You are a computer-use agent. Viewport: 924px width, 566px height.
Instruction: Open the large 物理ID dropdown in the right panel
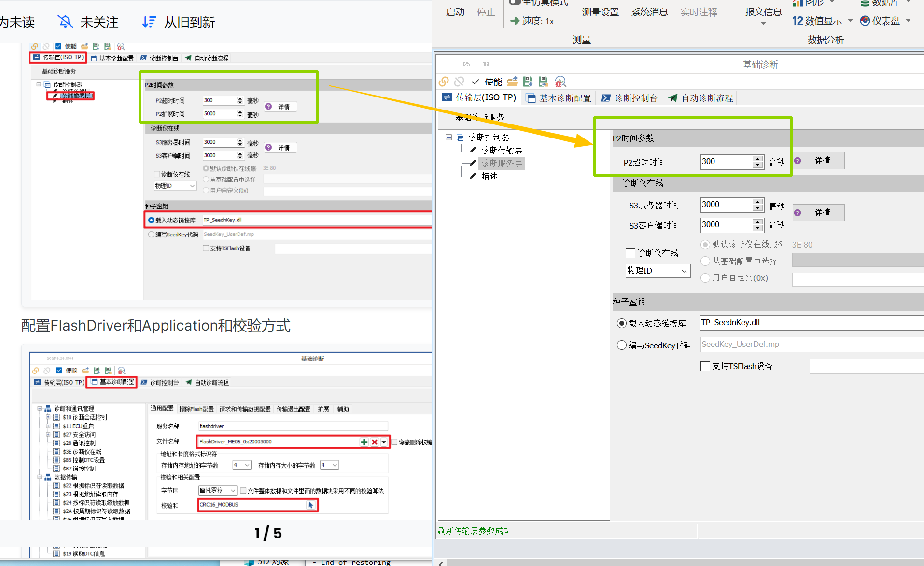coord(658,271)
